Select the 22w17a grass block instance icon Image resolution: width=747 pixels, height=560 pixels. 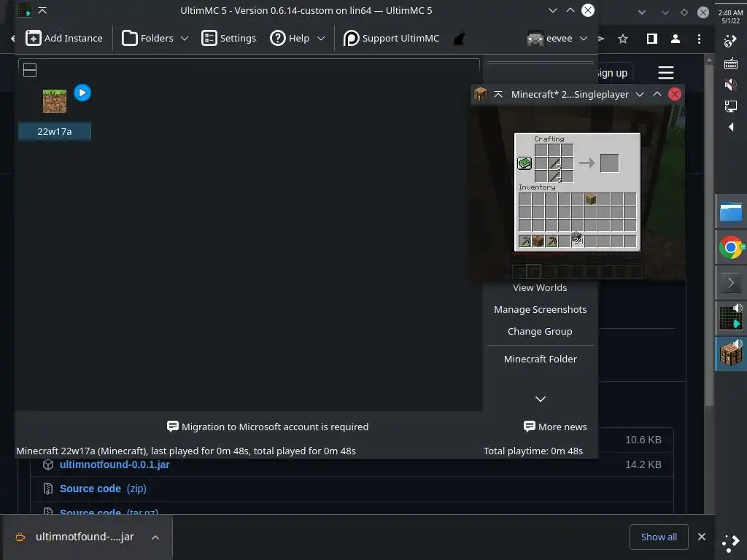point(55,101)
